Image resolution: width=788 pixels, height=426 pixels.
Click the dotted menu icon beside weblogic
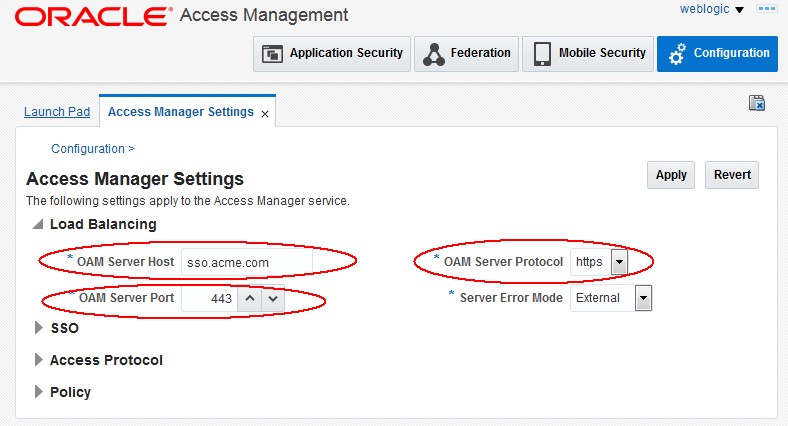tap(767, 9)
